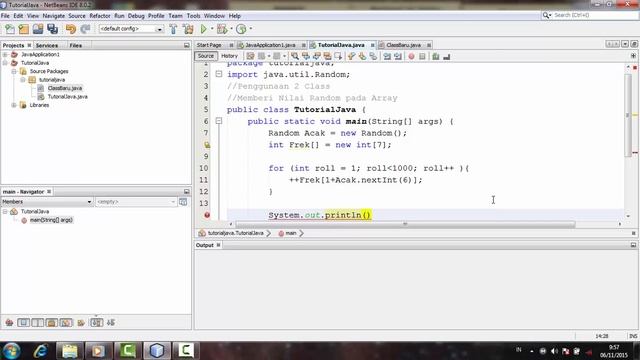Toggle Show Non-Public Members in Navigator
The width and height of the screenshot is (640, 360).
point(51,322)
